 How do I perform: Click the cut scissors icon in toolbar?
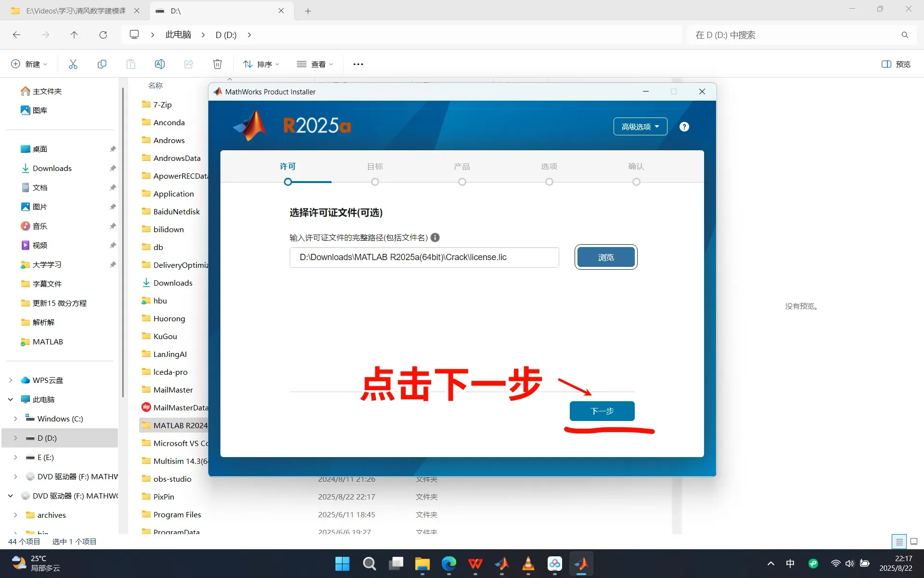tap(73, 64)
